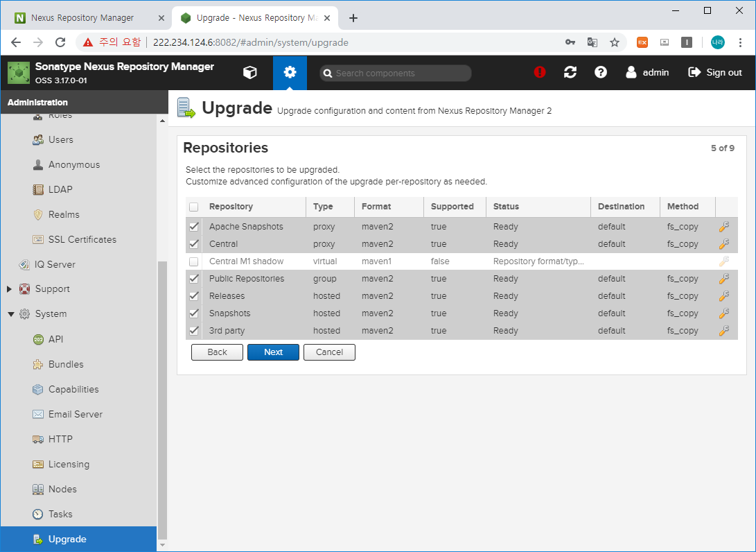This screenshot has height=552, width=756.
Task: Open the Browse components cube icon
Action: (249, 72)
